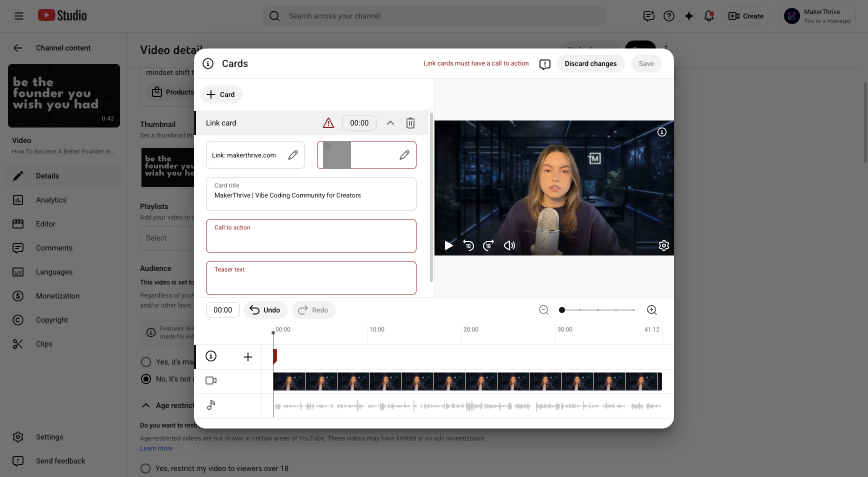Delete the Link card with trash icon
868x477 pixels.
(x=410, y=123)
